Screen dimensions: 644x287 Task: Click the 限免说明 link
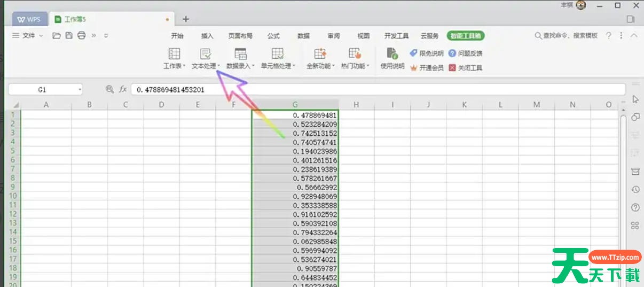point(427,53)
